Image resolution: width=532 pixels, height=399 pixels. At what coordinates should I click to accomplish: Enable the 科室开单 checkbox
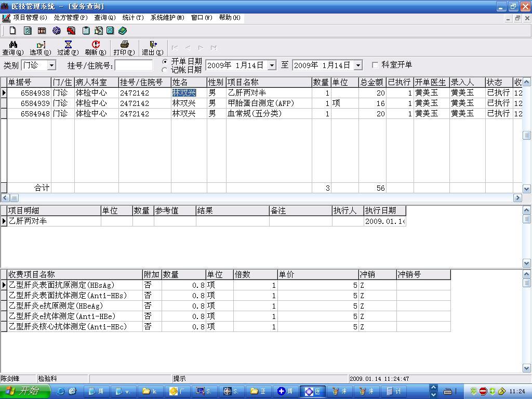tap(375, 65)
